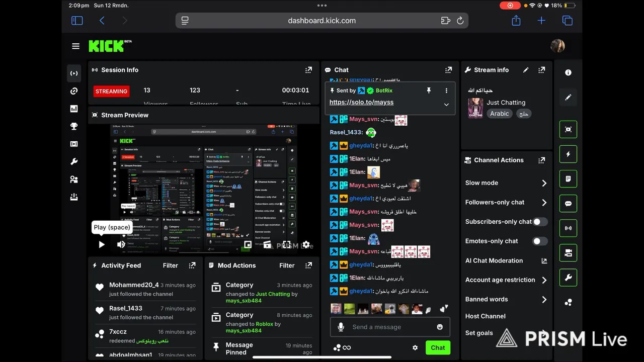Open Roblox link in Mod Actions
Screen dimensions: 644x362
[x=264, y=324]
